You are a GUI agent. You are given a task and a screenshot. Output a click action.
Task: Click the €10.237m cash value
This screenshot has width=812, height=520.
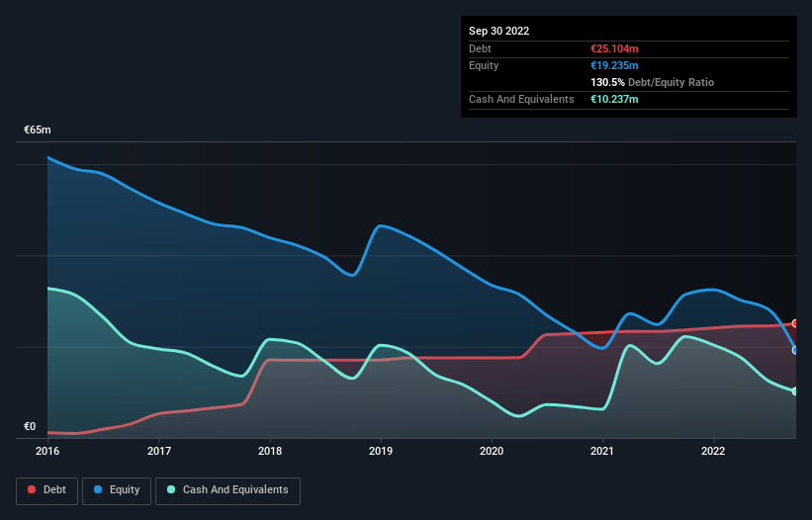614,99
